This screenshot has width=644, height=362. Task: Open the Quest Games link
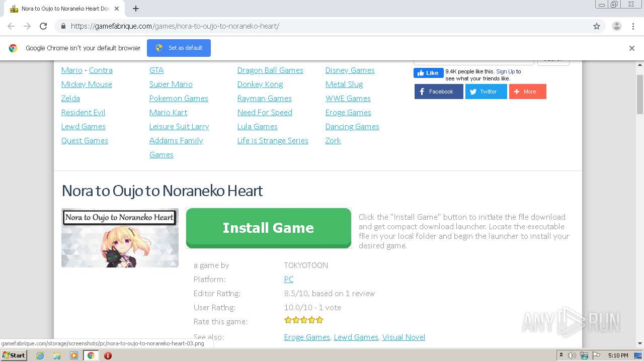(85, 141)
